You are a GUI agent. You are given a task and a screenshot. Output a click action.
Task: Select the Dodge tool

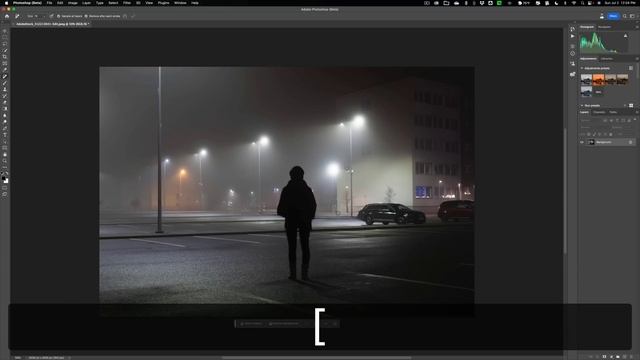(5, 122)
